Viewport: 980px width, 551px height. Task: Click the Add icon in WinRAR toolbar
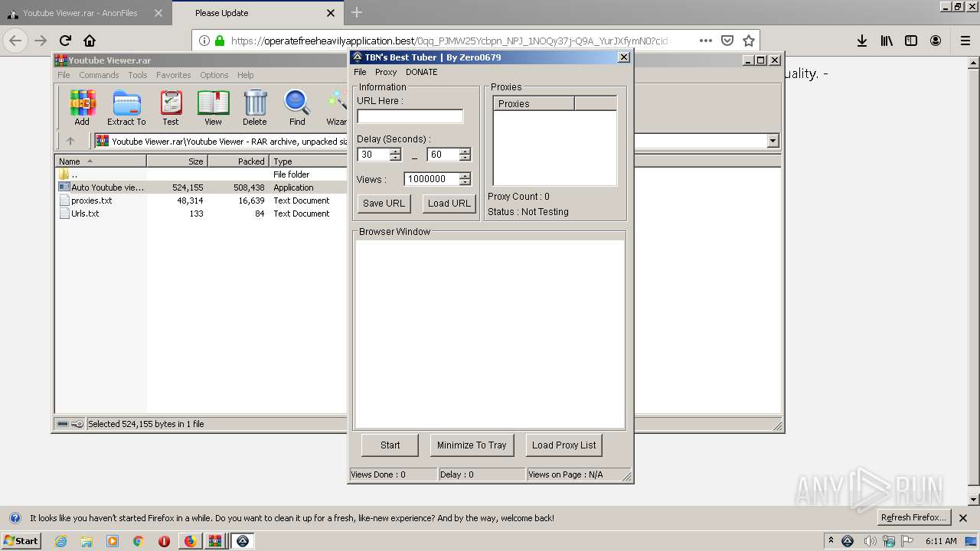point(82,108)
